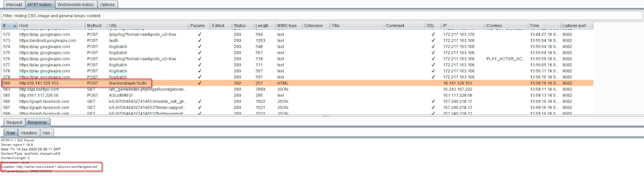Select highlighted host http://18.141.129.153
Image resolution: width=644 pixels, height=176 pixels.
39,83
